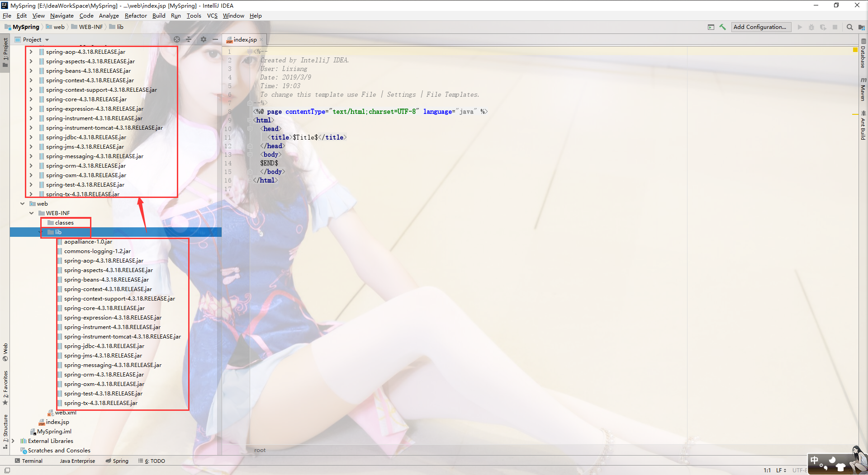Click the green Build Project hammer icon
The width and height of the screenshot is (868, 475).
tap(722, 27)
